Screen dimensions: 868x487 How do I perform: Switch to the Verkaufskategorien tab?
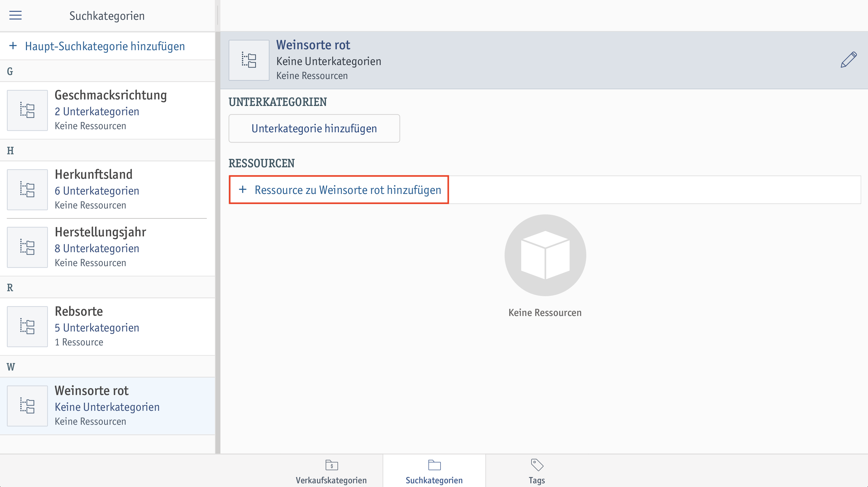tap(331, 471)
